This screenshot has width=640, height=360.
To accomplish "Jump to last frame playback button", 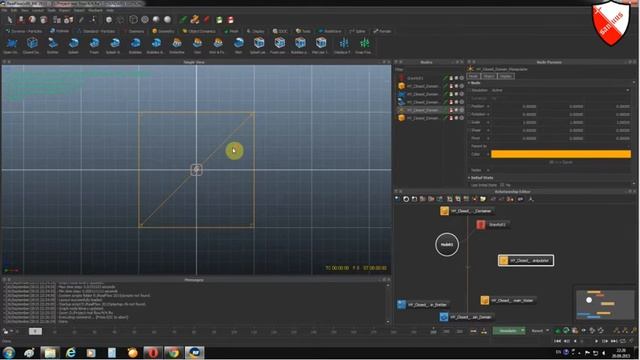I will click(614, 341).
